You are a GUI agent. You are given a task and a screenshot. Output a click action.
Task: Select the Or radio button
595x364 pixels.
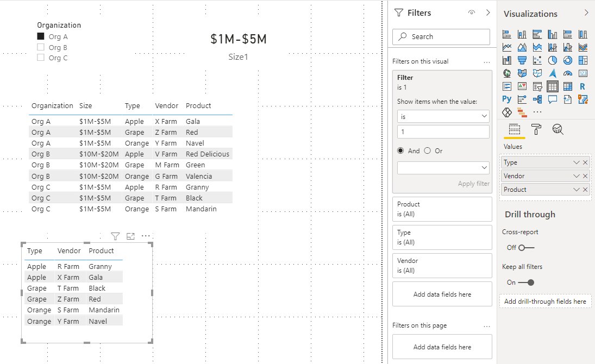[427, 150]
